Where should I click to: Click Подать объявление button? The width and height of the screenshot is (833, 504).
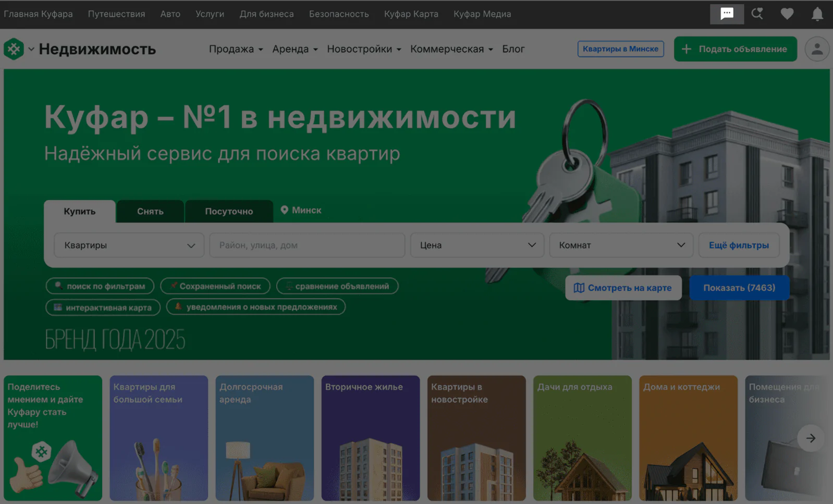(735, 49)
